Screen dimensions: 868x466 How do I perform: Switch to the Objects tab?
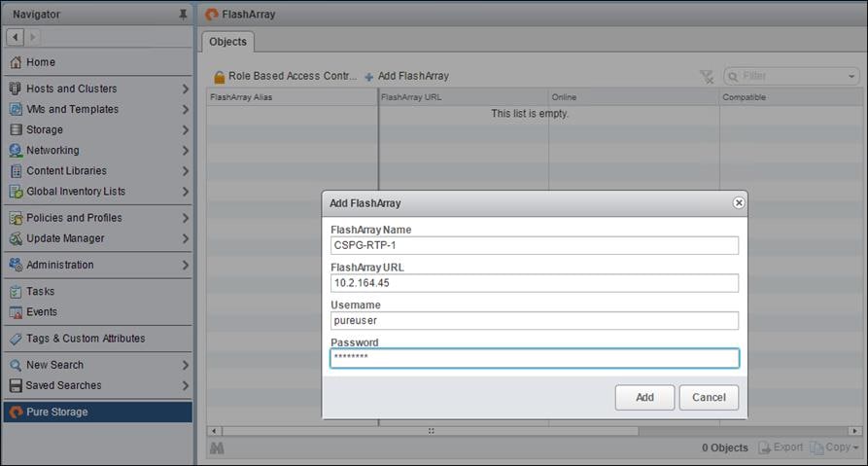coord(228,42)
